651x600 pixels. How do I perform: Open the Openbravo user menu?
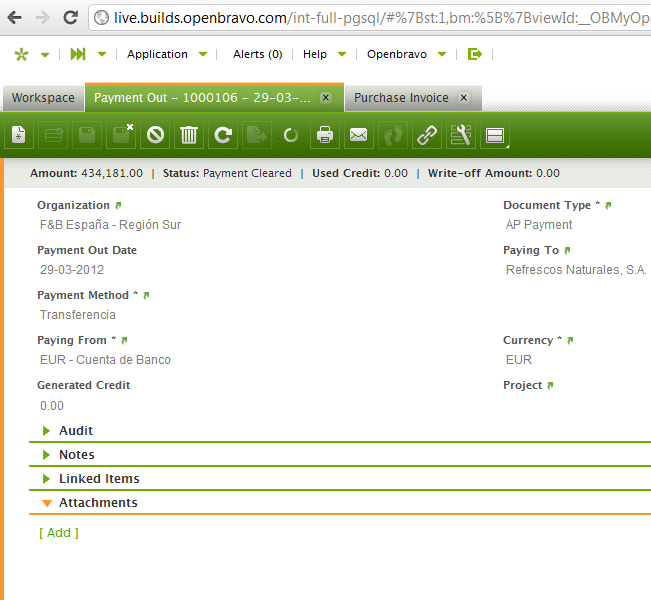[x=406, y=54]
